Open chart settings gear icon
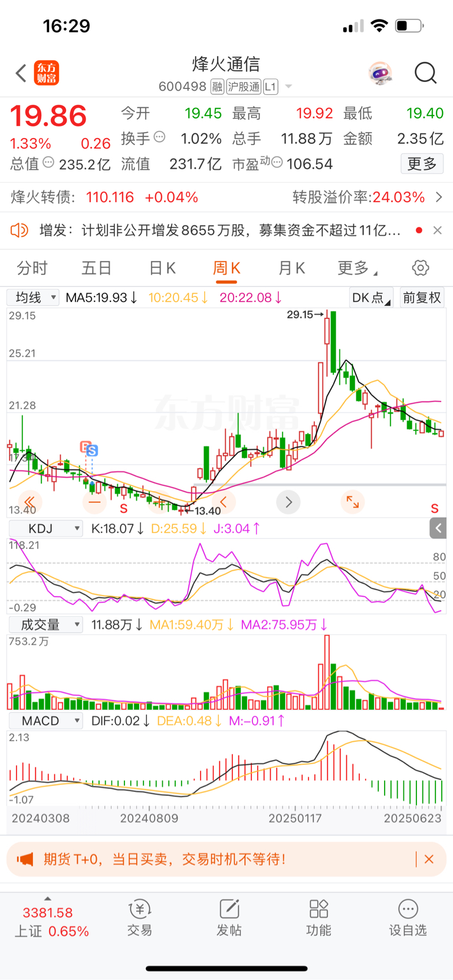Screen dimensions: 453x980 coord(421,268)
